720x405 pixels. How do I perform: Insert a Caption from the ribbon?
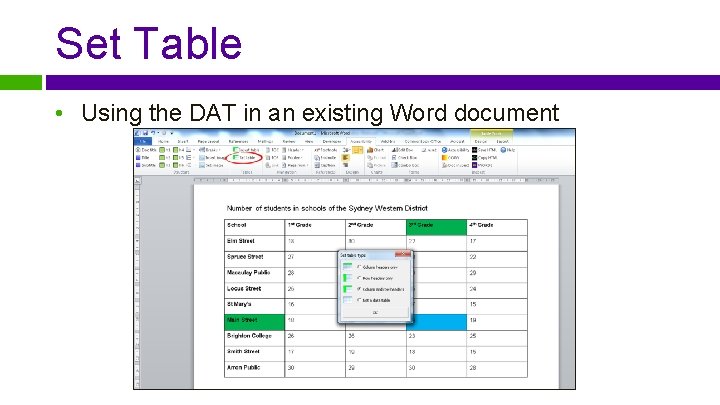click(325, 165)
